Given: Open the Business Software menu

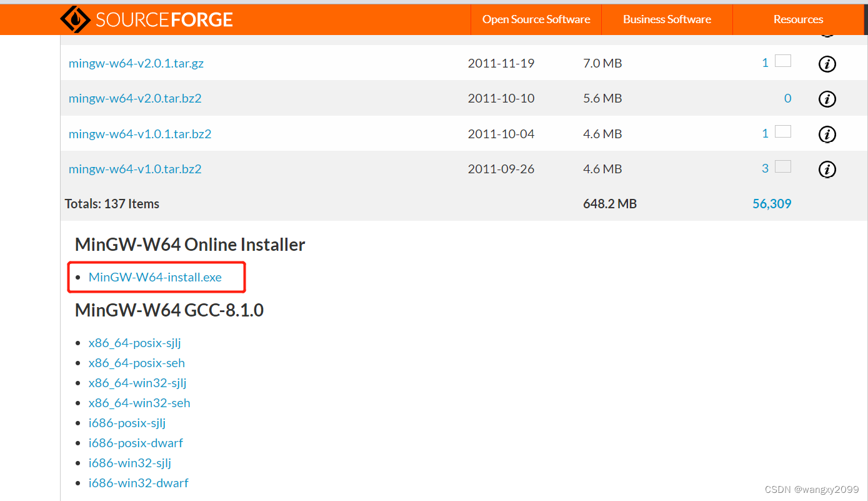Looking at the screenshot, I should [x=667, y=19].
